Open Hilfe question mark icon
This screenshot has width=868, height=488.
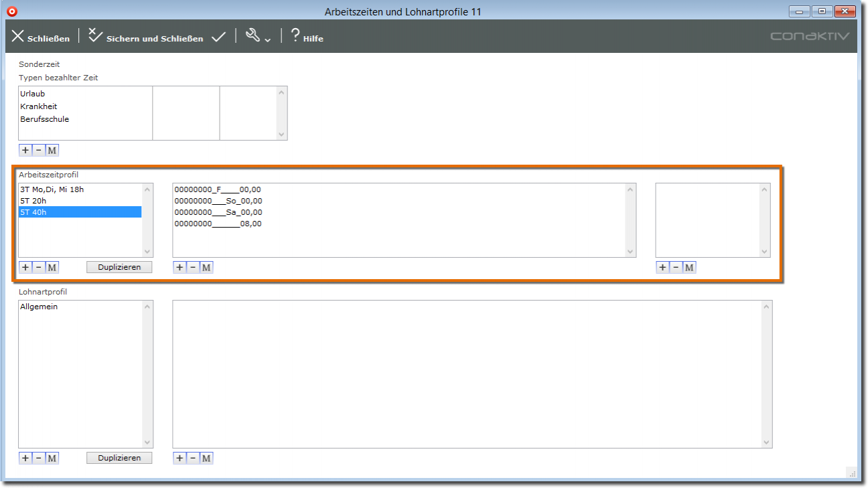295,36
